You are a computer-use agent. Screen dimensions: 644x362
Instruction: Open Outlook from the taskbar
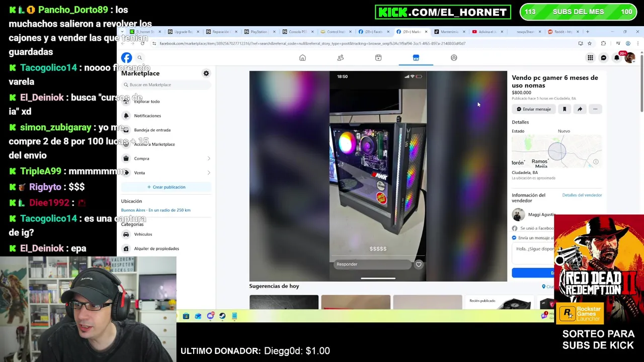pos(198,316)
